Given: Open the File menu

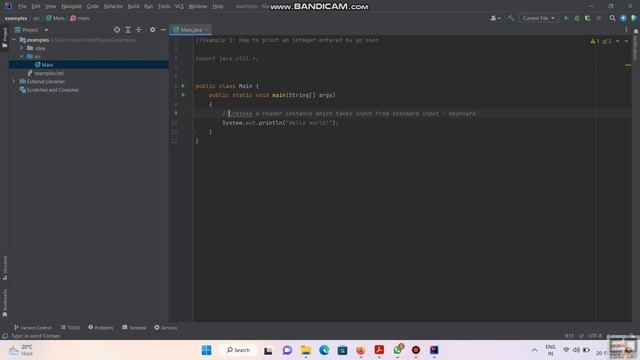Looking at the screenshot, I should tap(22, 7).
